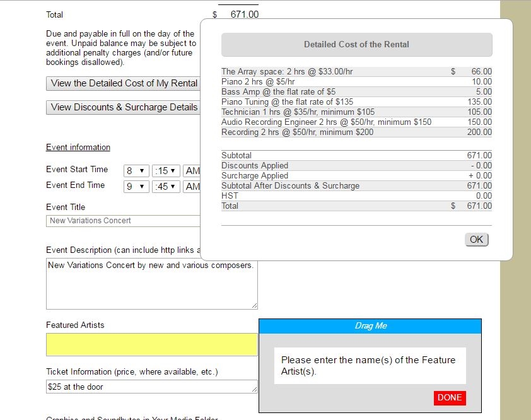The height and width of the screenshot is (420, 531).
Task: Click the yellow Featured Artists field
Action: pos(152,344)
